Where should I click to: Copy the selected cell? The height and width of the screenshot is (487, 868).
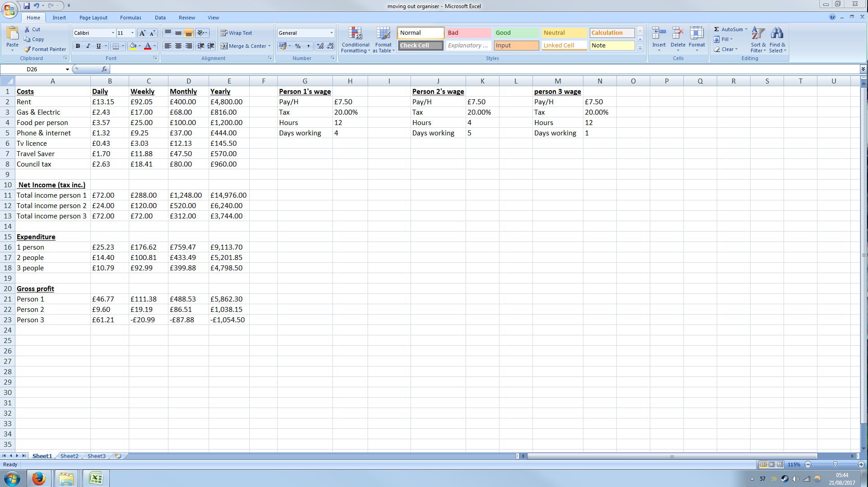point(34,39)
